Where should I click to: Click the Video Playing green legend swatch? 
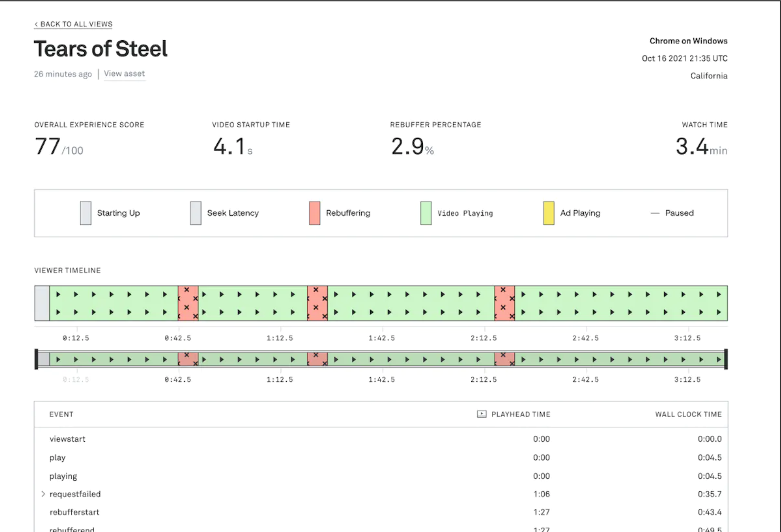pyautogui.click(x=426, y=213)
